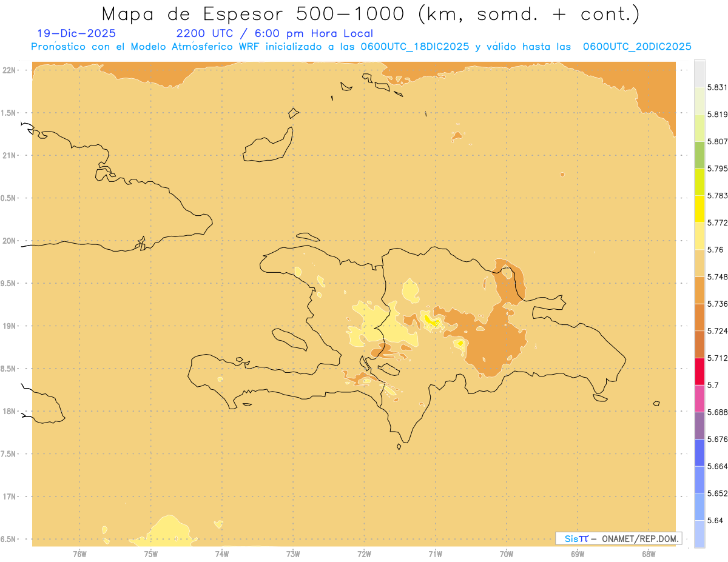This screenshot has width=728, height=562.
Task: Click the orange swatch between 5.736 and 5.724
Action: pyautogui.click(x=699, y=317)
